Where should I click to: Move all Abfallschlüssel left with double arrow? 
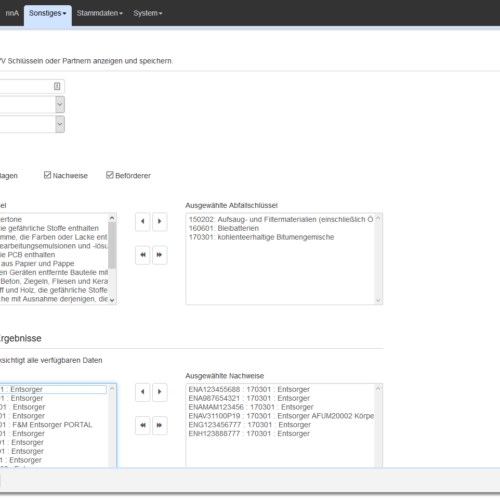click(x=143, y=255)
